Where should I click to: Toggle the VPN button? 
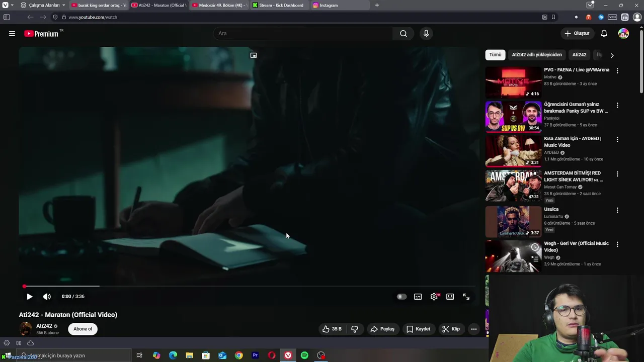(x=612, y=17)
